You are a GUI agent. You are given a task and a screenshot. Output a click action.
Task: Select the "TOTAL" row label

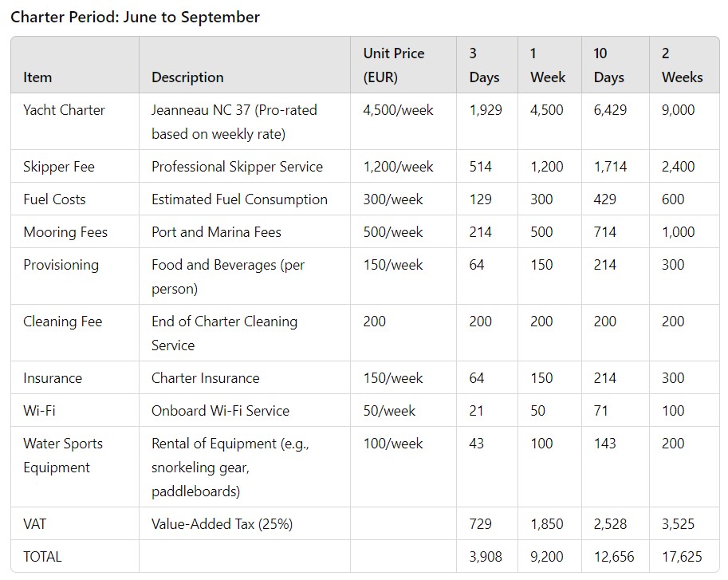coord(42,557)
